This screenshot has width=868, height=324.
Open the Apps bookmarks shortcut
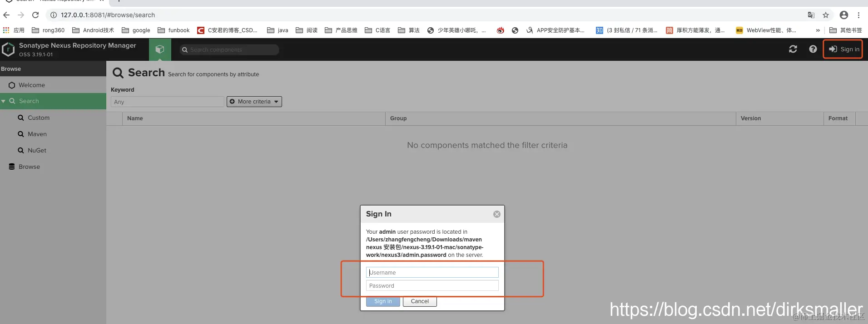click(14, 30)
